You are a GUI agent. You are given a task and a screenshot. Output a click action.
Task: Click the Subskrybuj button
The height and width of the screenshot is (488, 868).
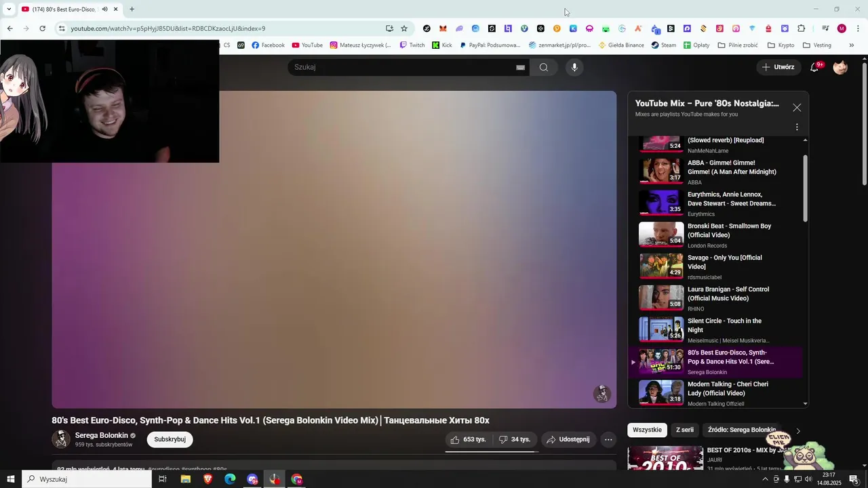[x=170, y=439]
